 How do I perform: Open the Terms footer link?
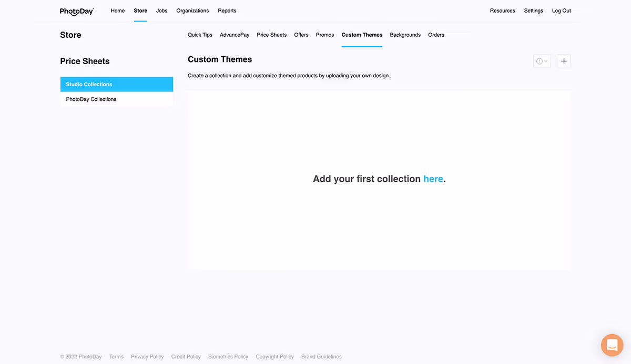coord(116,357)
